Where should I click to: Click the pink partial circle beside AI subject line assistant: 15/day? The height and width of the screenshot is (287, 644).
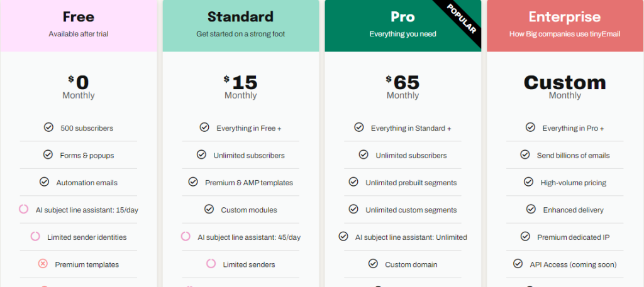(x=24, y=209)
